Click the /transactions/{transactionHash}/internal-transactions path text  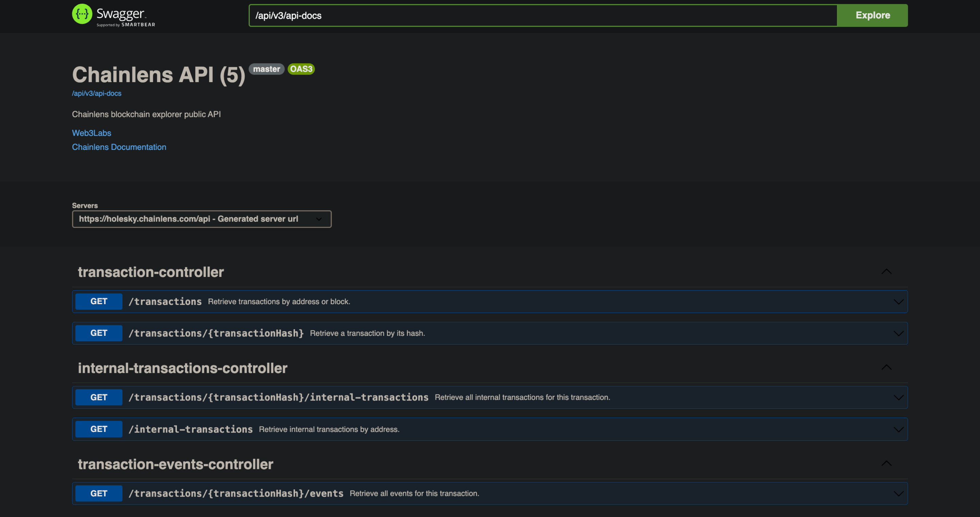click(x=278, y=397)
